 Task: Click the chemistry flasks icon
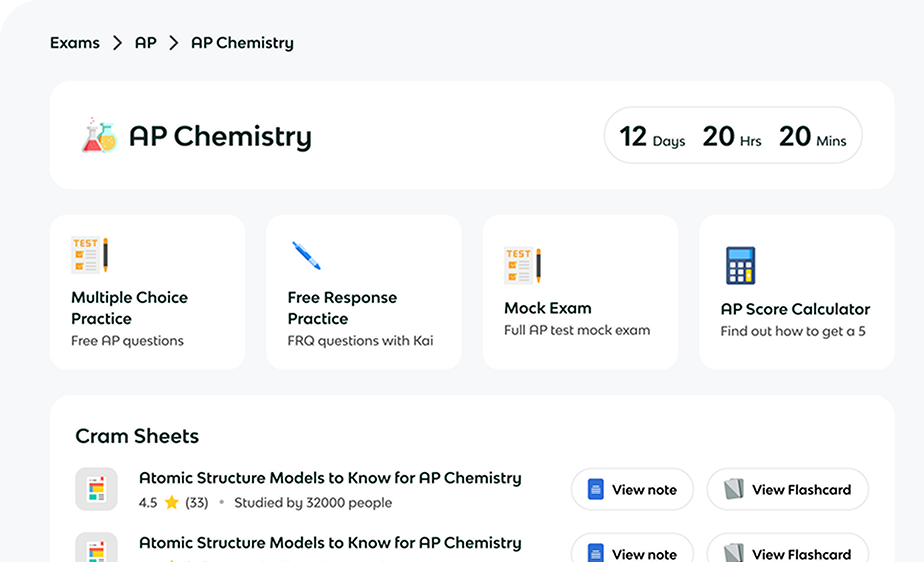pos(99,135)
